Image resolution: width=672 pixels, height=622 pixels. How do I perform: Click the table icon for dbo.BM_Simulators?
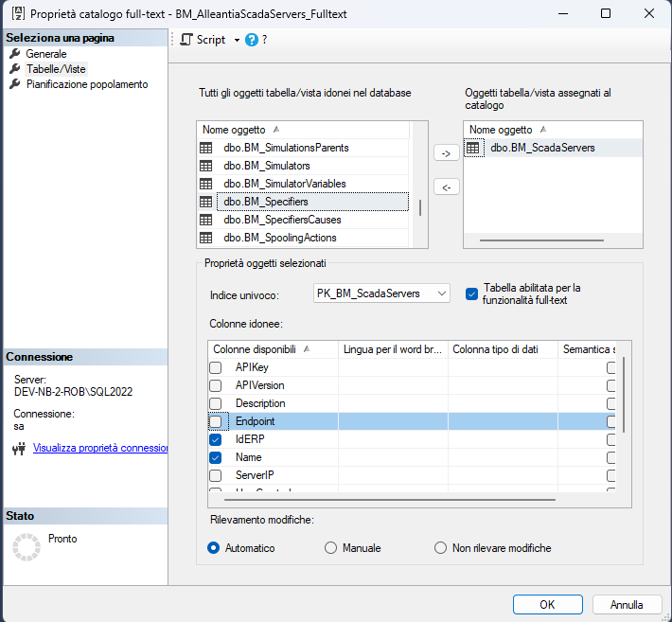(x=205, y=166)
